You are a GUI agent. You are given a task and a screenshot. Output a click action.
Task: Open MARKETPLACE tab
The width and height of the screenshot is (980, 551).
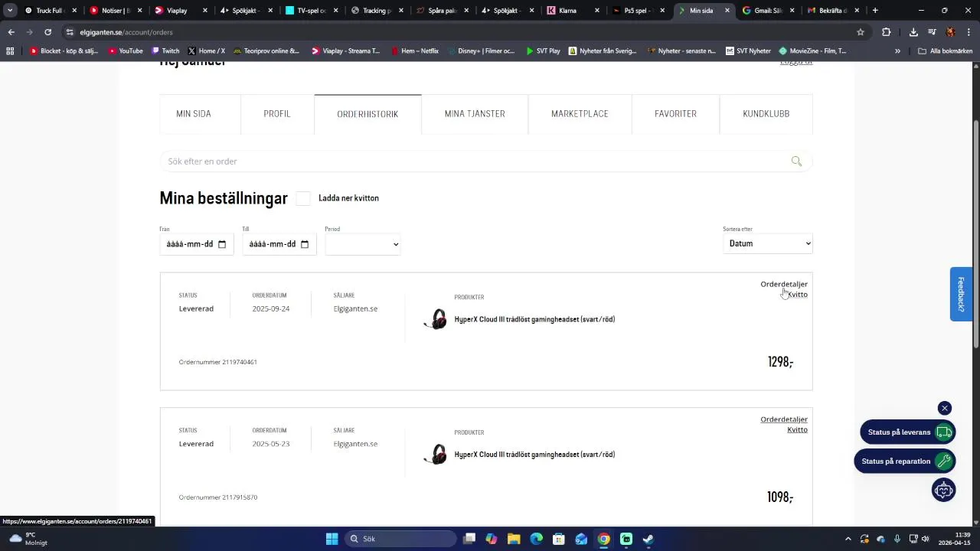580,114
